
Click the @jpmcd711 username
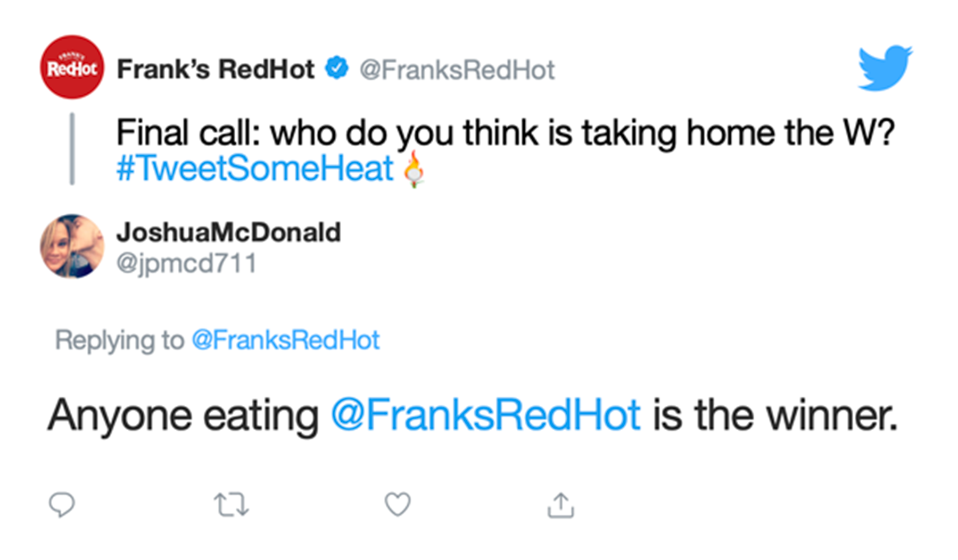[187, 263]
